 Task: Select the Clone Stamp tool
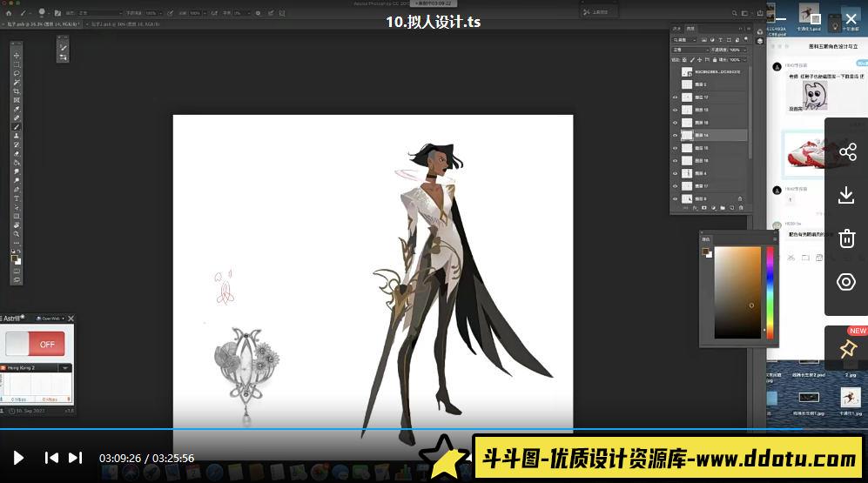click(x=17, y=136)
